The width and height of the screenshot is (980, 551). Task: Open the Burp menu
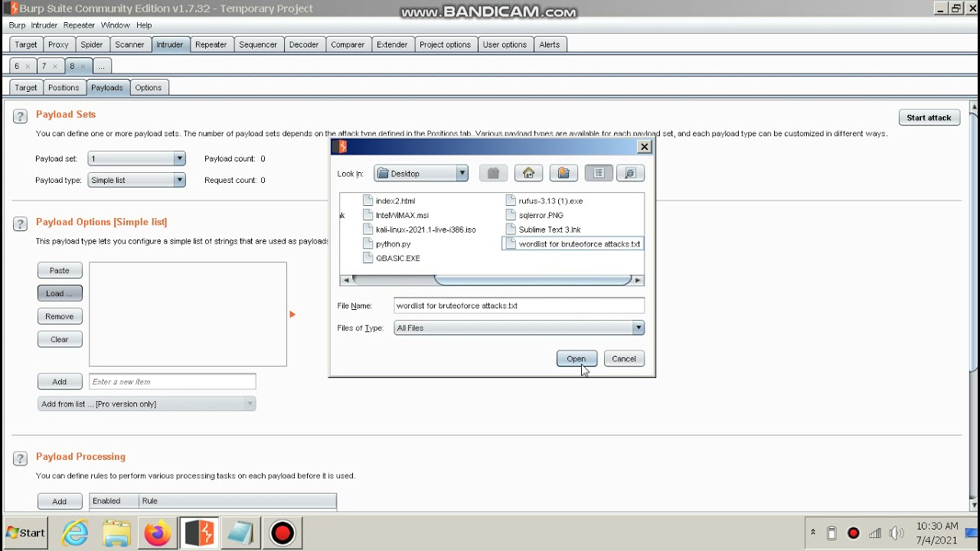pos(17,25)
